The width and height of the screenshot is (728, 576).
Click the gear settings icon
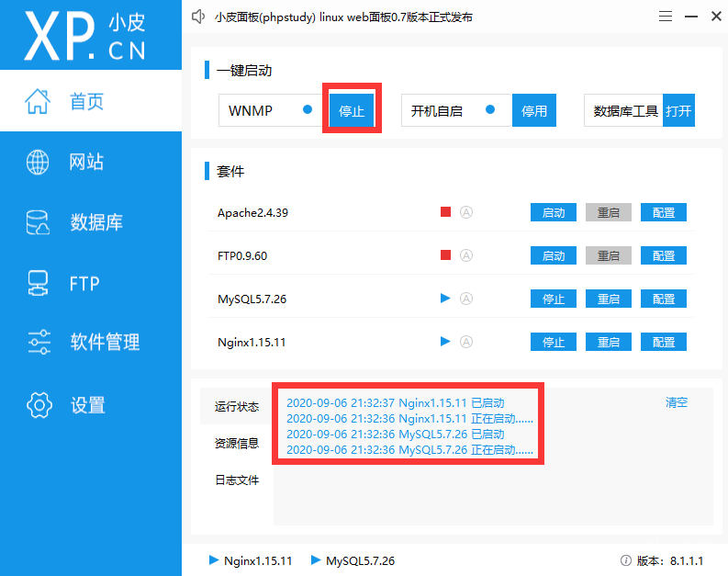(39, 405)
